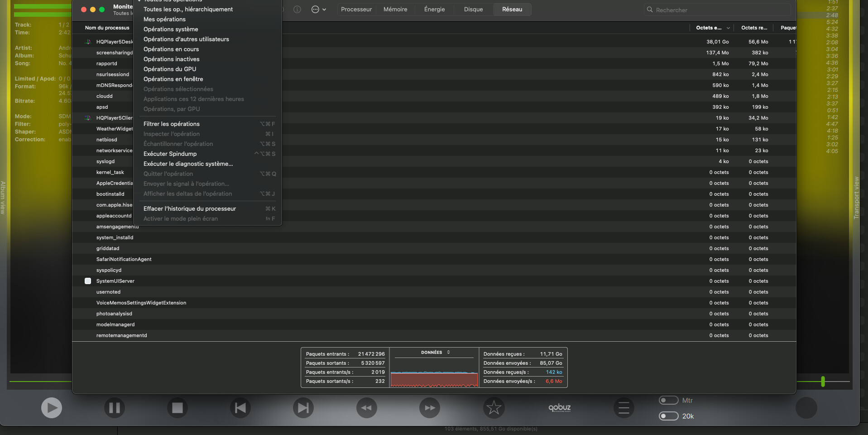Select Effacer l'historique du processeur
Image resolution: width=868 pixels, height=435 pixels.
point(207,208)
